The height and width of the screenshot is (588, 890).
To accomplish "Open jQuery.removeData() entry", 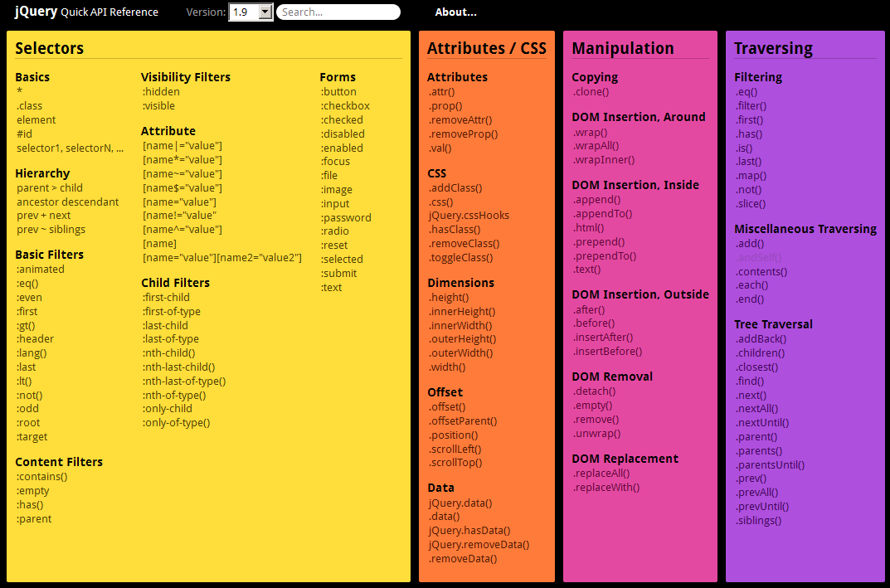I will 479,544.
